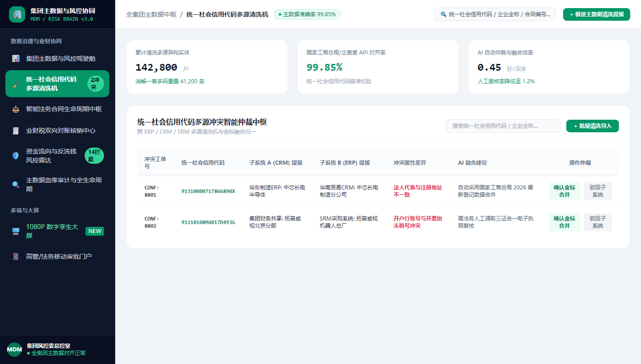The height and width of the screenshot is (364, 641).
Task: Click the magnifier icon for 主数据血缘审计与全生命周期
Action: point(16,184)
